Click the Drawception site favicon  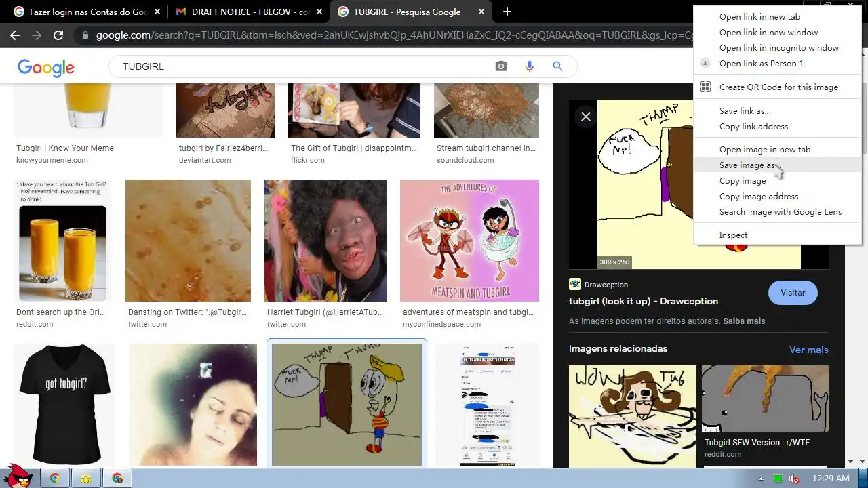[x=575, y=285]
